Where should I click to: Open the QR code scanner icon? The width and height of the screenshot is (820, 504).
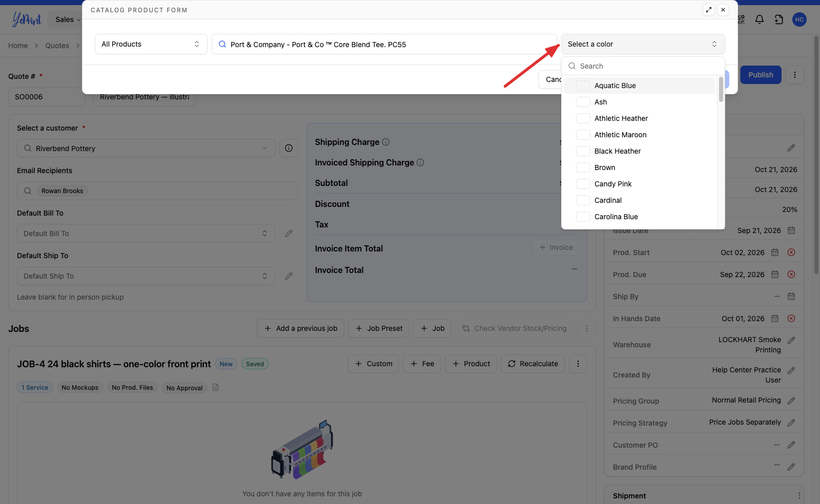(741, 19)
